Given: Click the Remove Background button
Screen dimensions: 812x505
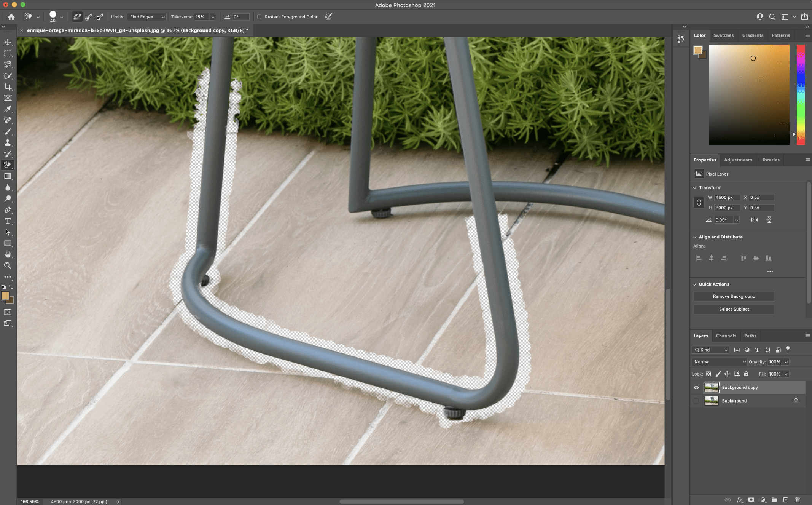Looking at the screenshot, I should pyautogui.click(x=734, y=296).
